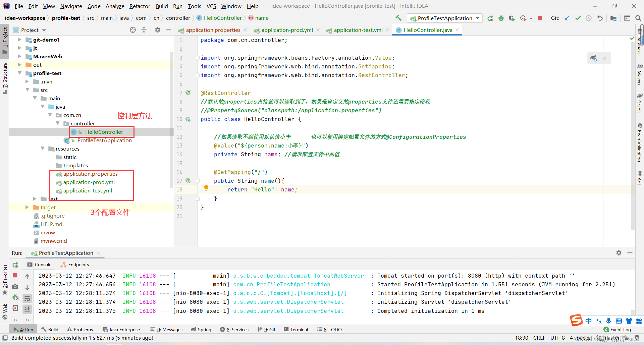Rerun application in Run panel
The width and height of the screenshot is (644, 345).
click(x=15, y=265)
